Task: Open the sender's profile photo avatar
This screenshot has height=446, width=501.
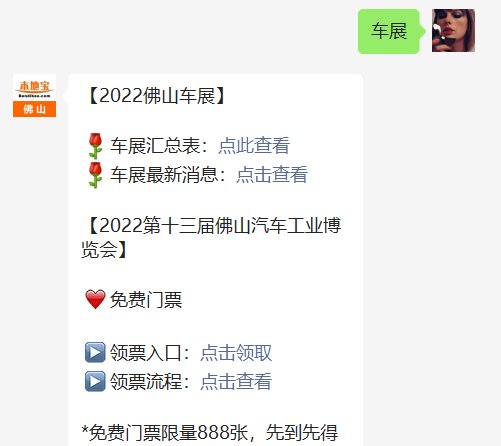Action: [x=453, y=31]
